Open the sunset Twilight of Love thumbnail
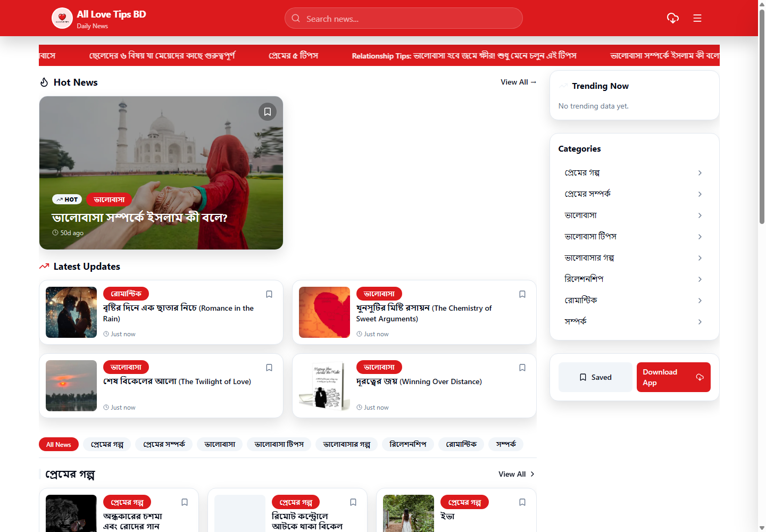Viewport: 766px width, 532px height. click(x=71, y=386)
